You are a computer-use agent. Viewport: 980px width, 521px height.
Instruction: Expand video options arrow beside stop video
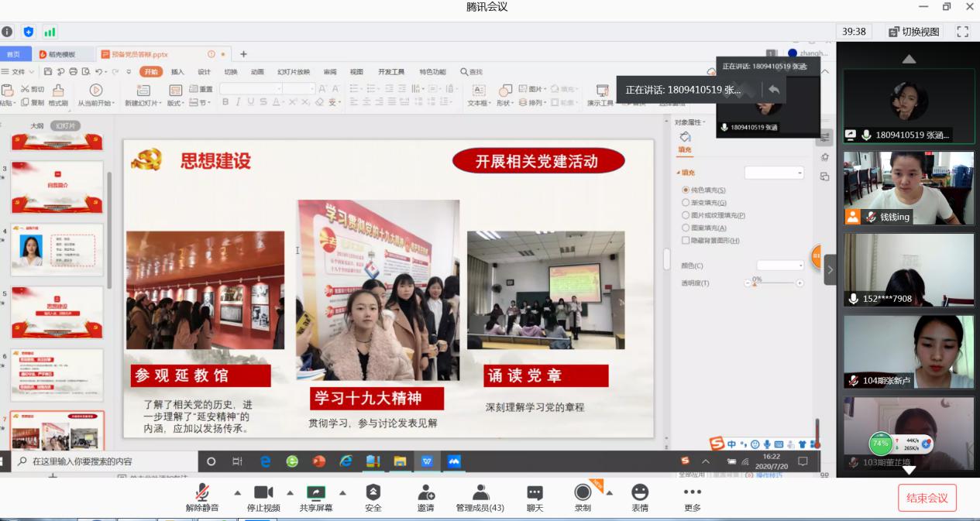(290, 492)
